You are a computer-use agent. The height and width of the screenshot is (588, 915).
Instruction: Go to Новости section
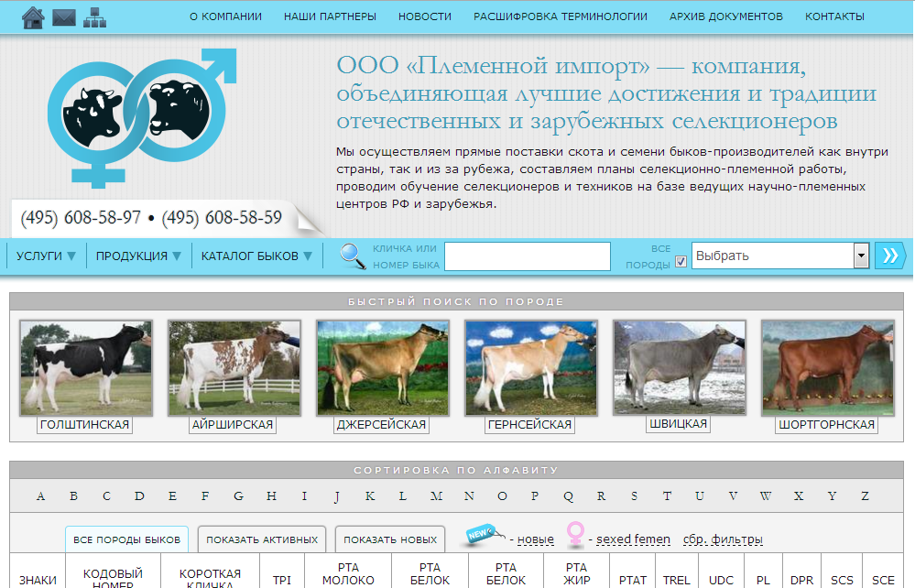pyautogui.click(x=425, y=16)
